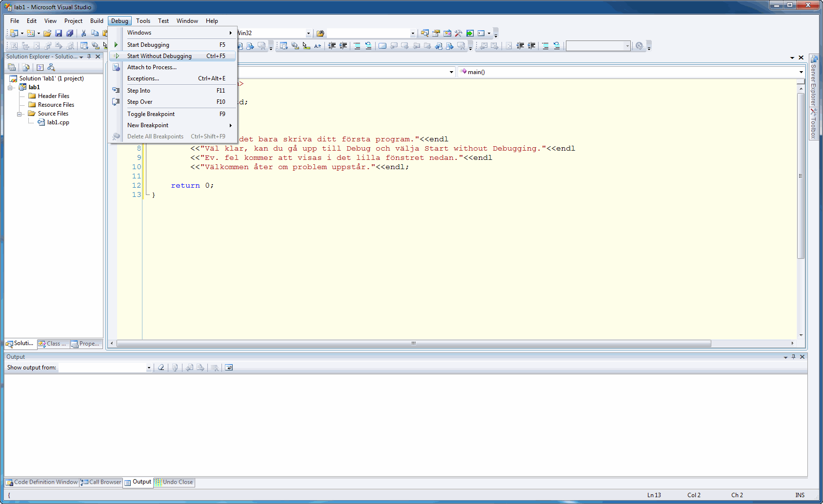The height and width of the screenshot is (504, 823).
Task: Close the Output panel
Action: coord(803,357)
